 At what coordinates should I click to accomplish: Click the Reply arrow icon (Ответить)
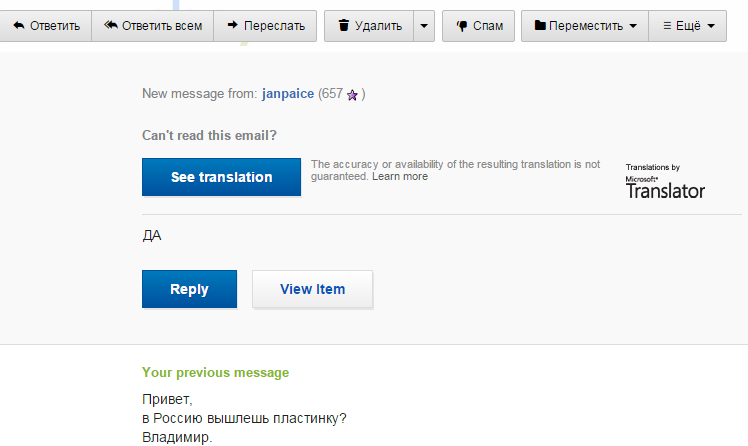[x=18, y=26]
